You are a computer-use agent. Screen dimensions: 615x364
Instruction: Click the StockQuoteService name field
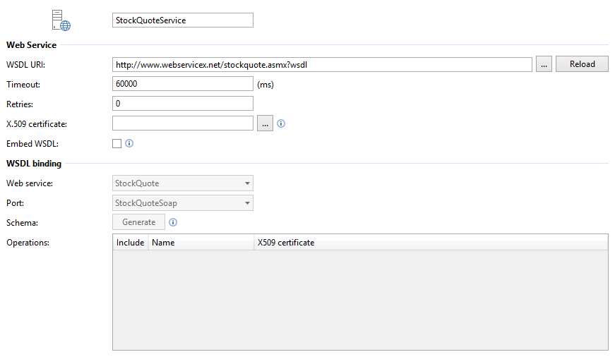point(182,20)
